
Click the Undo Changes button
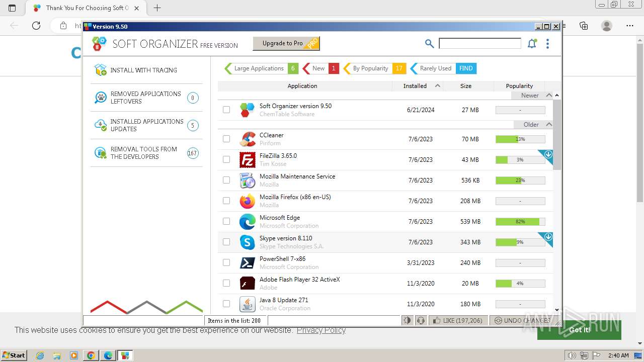click(524, 320)
